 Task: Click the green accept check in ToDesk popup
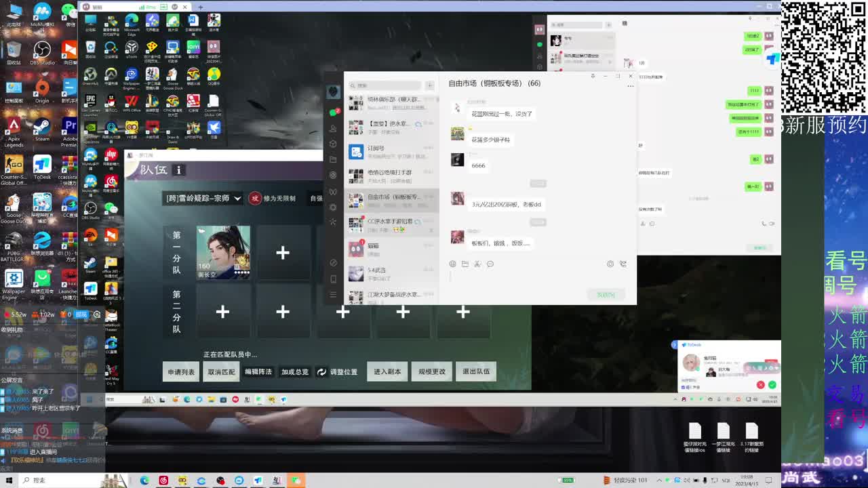point(772,385)
